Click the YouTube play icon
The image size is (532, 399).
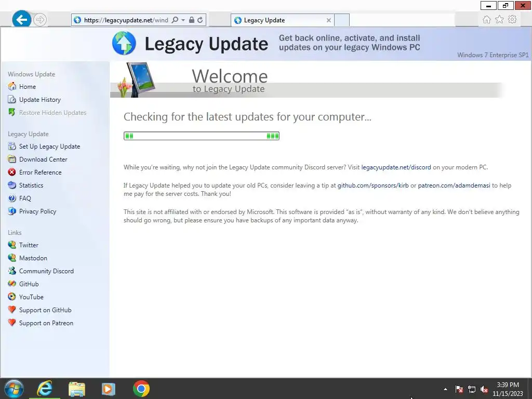12,297
